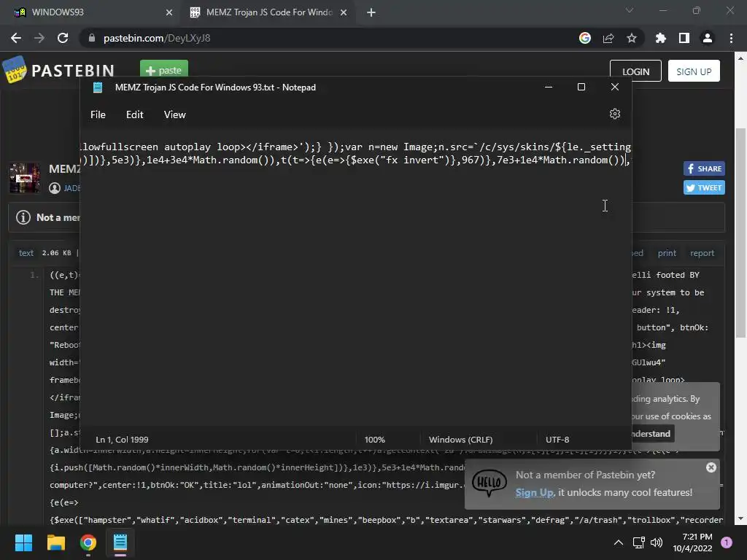
Task: Close the Pastebin member popup
Action: [x=711, y=467]
